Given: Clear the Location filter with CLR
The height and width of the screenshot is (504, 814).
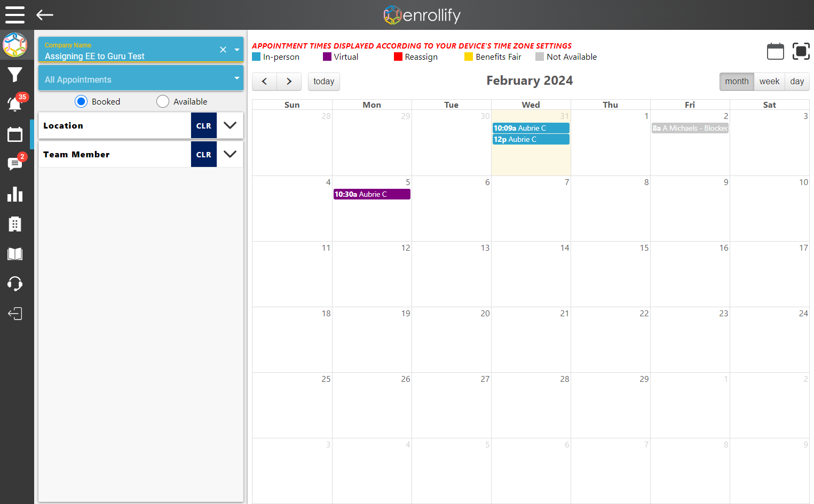Looking at the screenshot, I should [x=204, y=126].
